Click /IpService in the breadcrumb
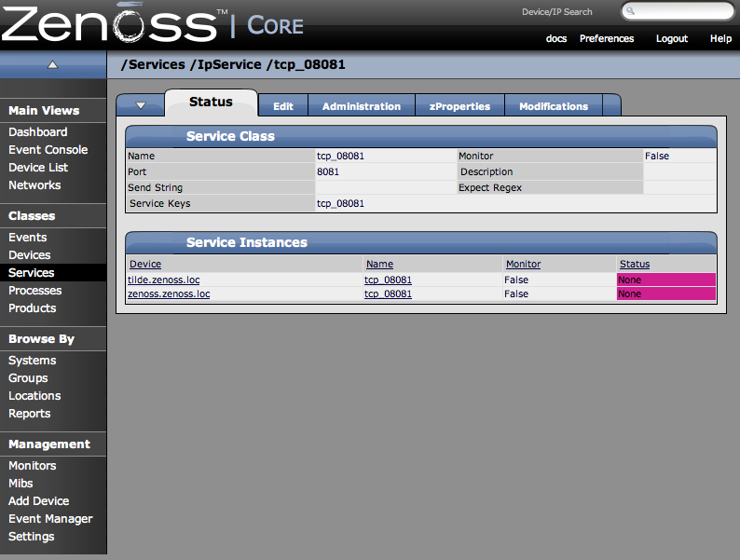Viewport: 740px width, 560px height. pos(226,64)
